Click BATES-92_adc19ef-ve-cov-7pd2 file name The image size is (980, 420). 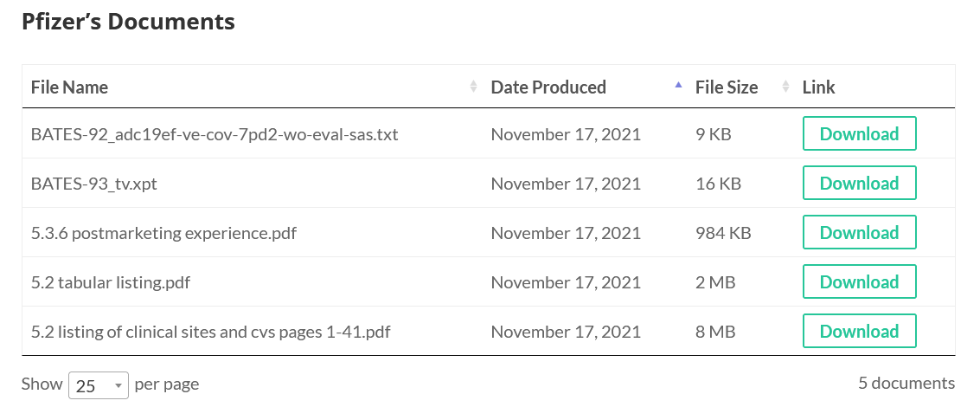coord(215,134)
